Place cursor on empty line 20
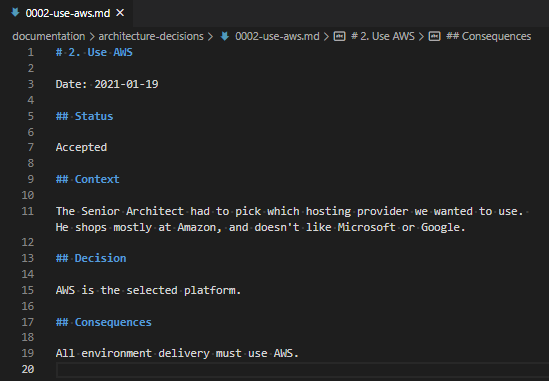 (302, 369)
